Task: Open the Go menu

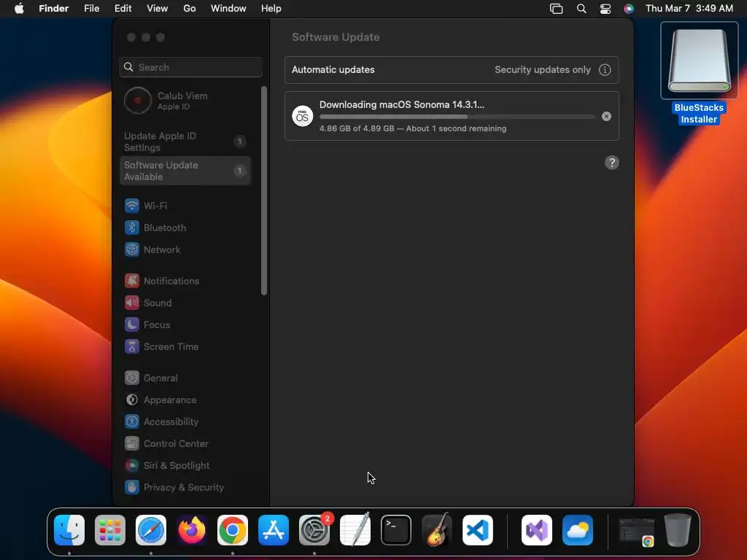Action: 190,9
